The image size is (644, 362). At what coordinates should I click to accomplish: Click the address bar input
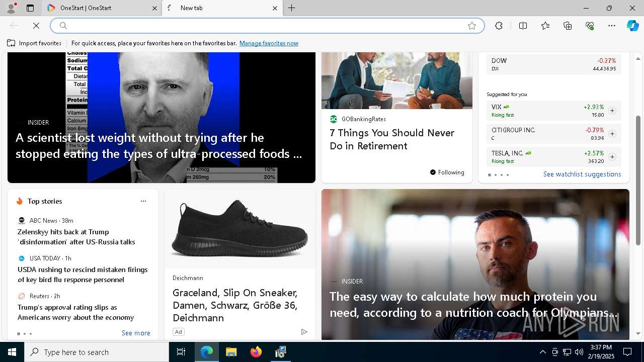pyautogui.click(x=267, y=26)
